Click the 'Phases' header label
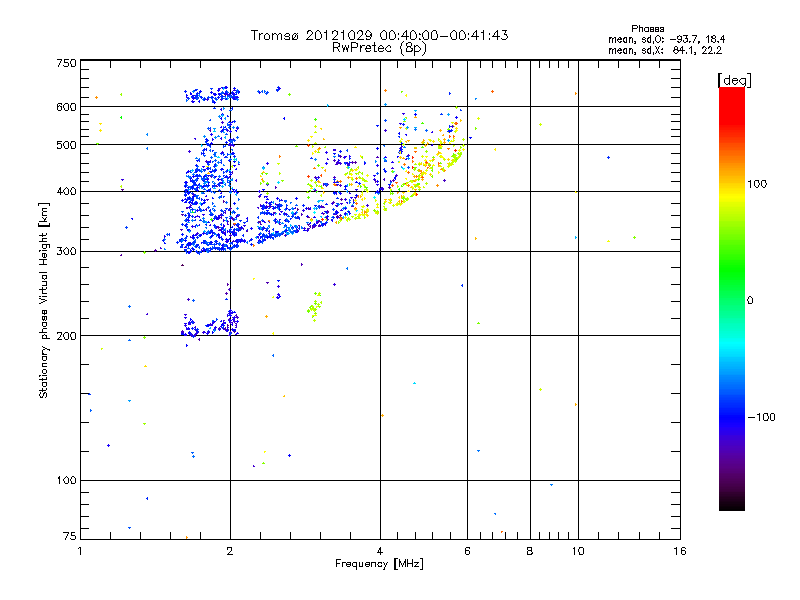 [647, 29]
